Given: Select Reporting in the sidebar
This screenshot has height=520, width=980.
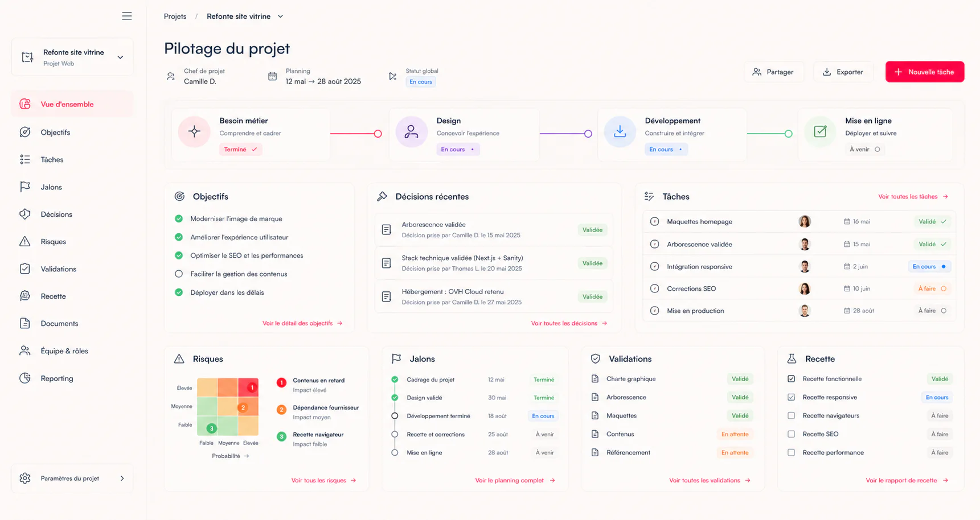Looking at the screenshot, I should [72, 378].
